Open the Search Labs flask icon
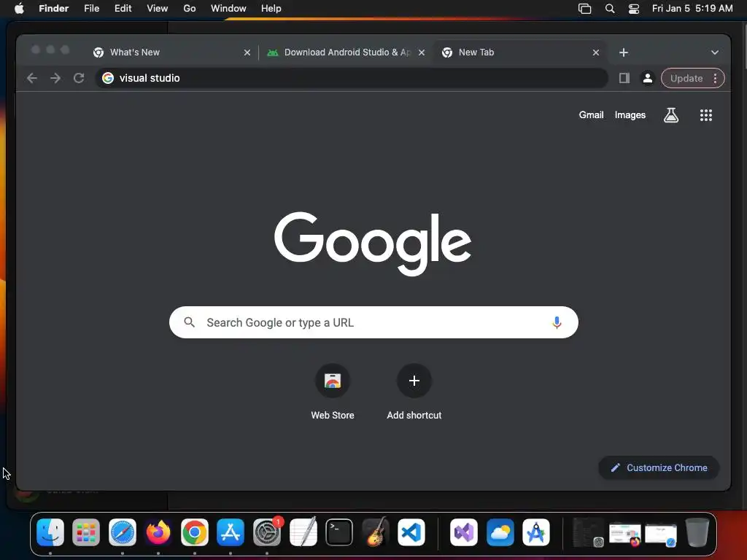 tap(671, 114)
